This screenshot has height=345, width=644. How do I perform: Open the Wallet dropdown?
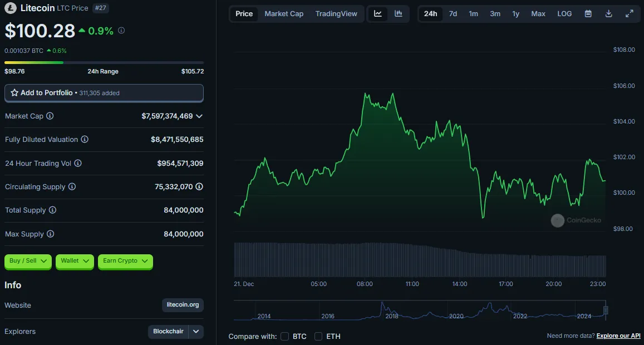[x=75, y=261]
